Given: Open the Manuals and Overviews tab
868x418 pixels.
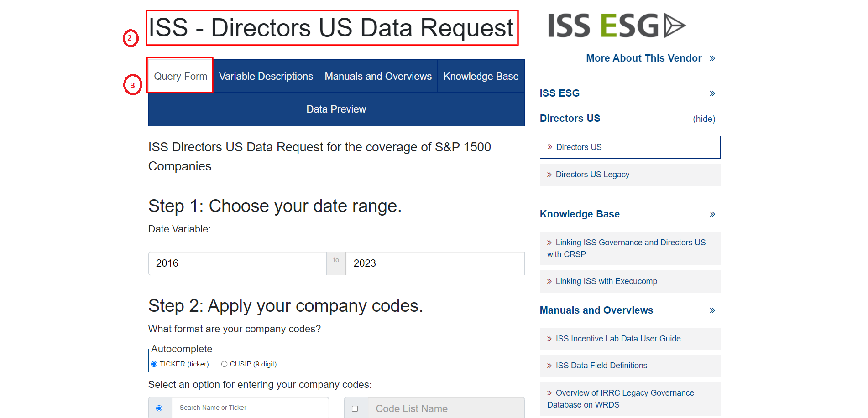Looking at the screenshot, I should click(378, 76).
